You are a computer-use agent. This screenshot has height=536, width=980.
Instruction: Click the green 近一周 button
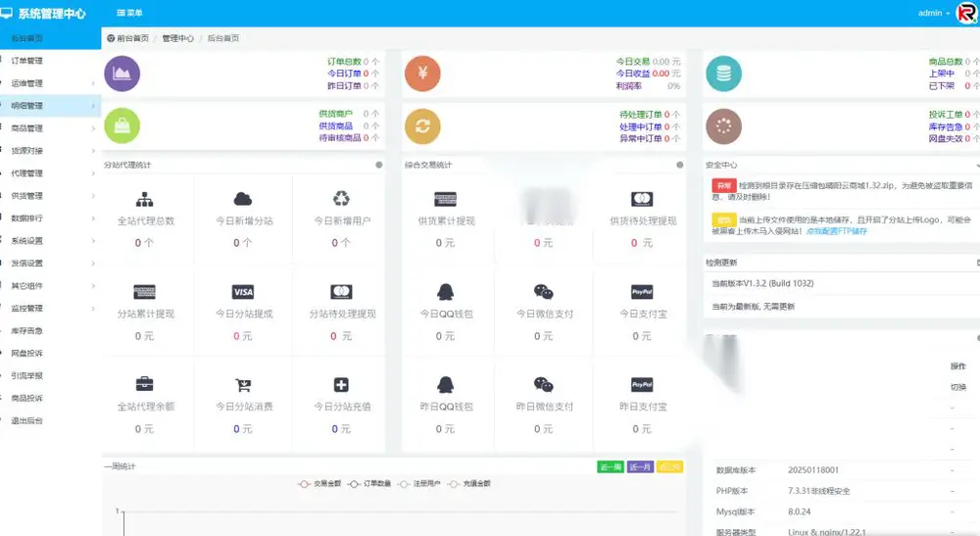[x=611, y=466]
